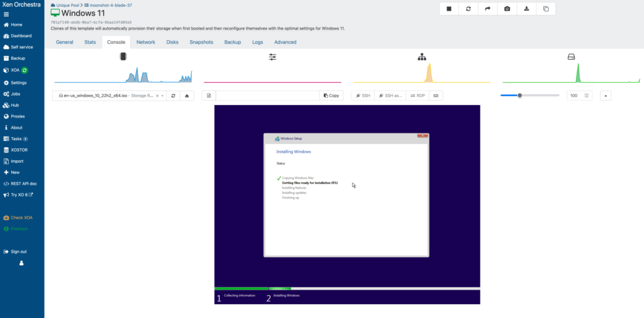Image resolution: width=644 pixels, height=318 pixels.
Task: Switch to the Snapshots tab
Action: (201, 42)
